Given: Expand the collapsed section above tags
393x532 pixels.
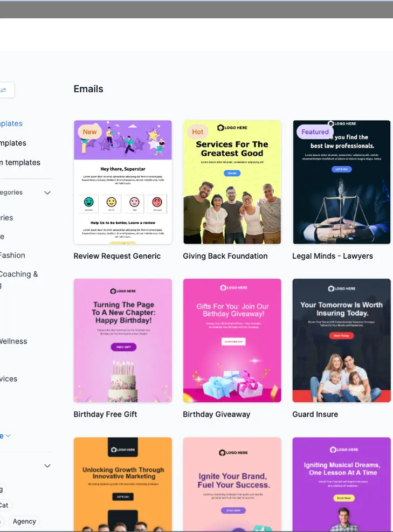Looking at the screenshot, I should coord(47,466).
